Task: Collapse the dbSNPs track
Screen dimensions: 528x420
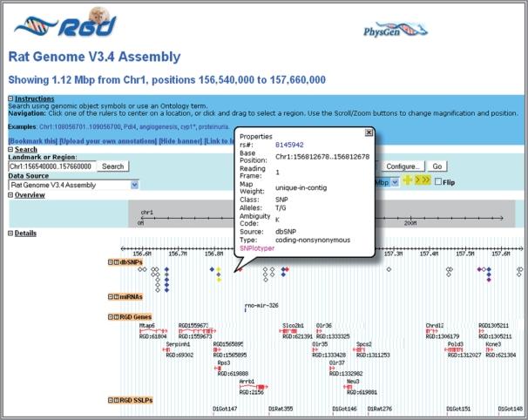Action: tap(111, 261)
